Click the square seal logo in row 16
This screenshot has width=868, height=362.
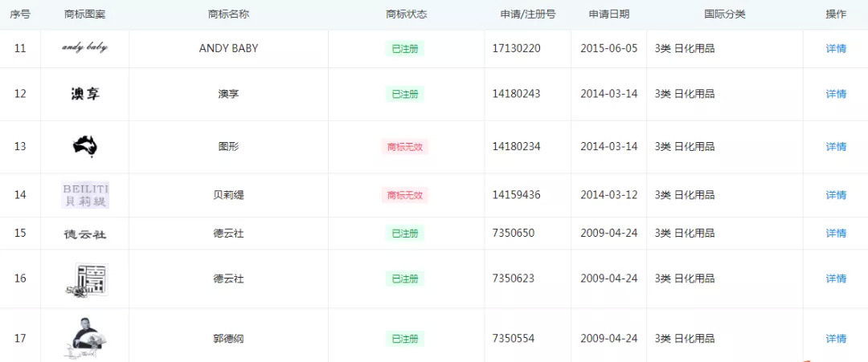(85, 279)
